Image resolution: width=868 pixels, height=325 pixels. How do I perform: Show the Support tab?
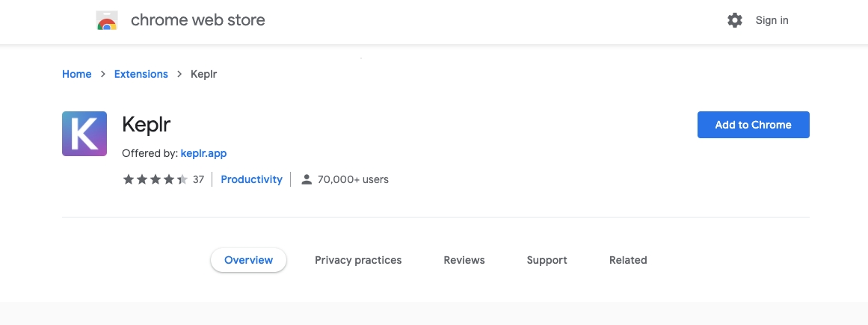[547, 260]
